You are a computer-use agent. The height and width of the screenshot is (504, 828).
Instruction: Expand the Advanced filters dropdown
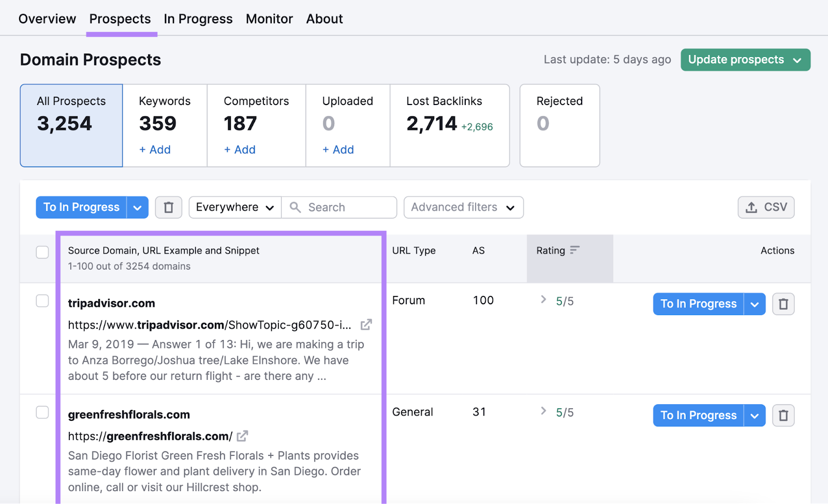[463, 207]
